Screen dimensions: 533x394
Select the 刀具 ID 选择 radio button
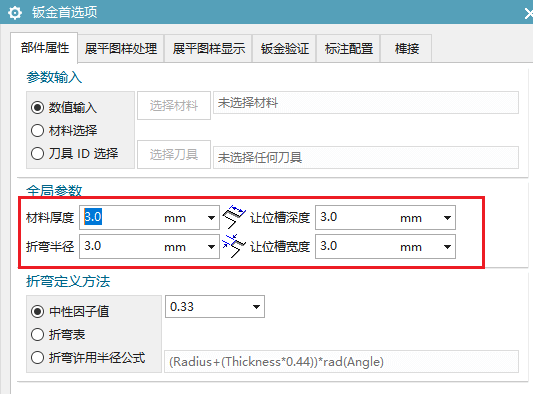click(x=37, y=154)
